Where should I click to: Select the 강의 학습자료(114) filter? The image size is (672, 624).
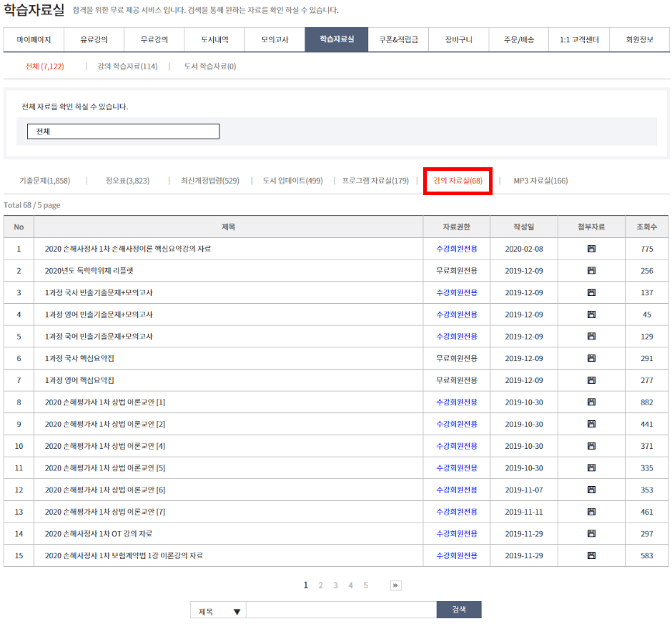[x=127, y=66]
